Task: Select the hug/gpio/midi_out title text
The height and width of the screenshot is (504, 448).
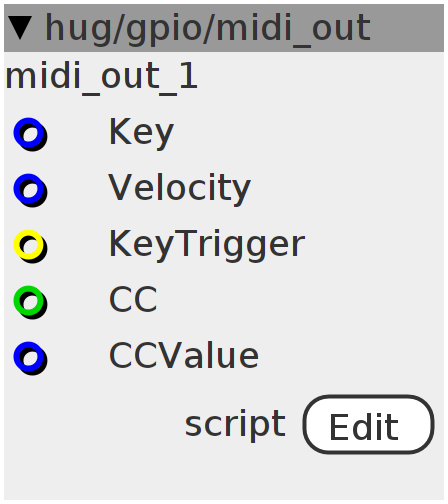Action: tap(208, 29)
